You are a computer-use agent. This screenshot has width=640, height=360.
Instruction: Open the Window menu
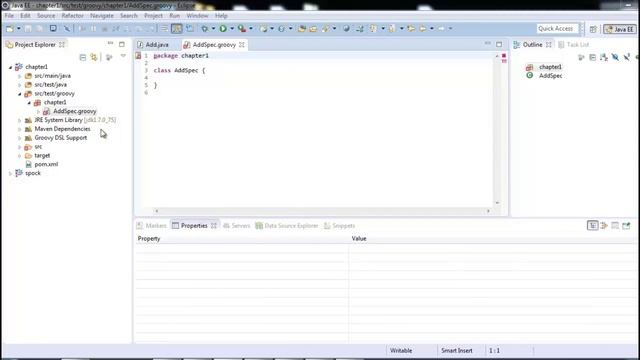click(197, 16)
